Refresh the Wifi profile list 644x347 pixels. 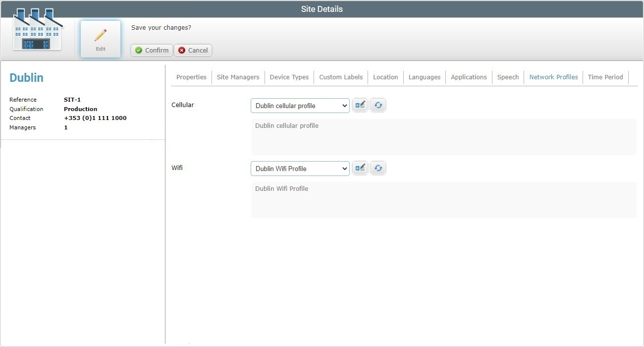tap(378, 168)
